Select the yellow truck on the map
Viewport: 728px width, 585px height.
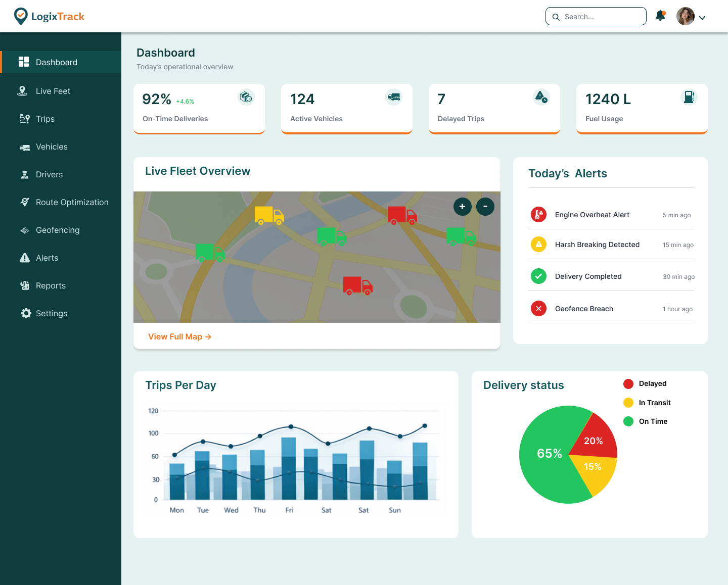tap(269, 216)
